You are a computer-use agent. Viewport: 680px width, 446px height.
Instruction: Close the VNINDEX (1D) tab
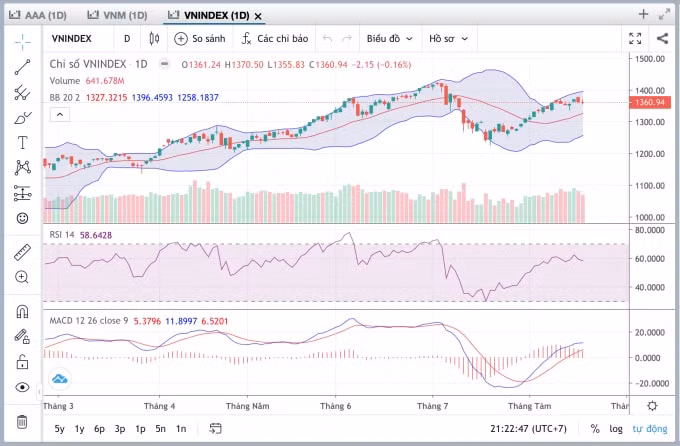(x=258, y=16)
